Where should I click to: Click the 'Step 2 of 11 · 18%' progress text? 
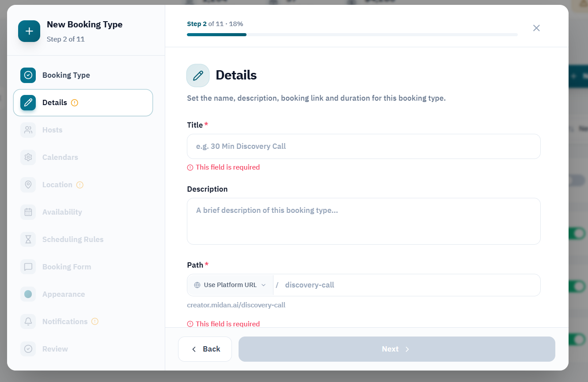pyautogui.click(x=215, y=24)
